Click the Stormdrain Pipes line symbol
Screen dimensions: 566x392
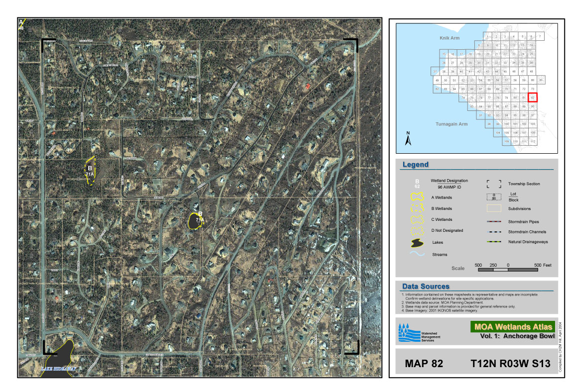[x=493, y=221]
